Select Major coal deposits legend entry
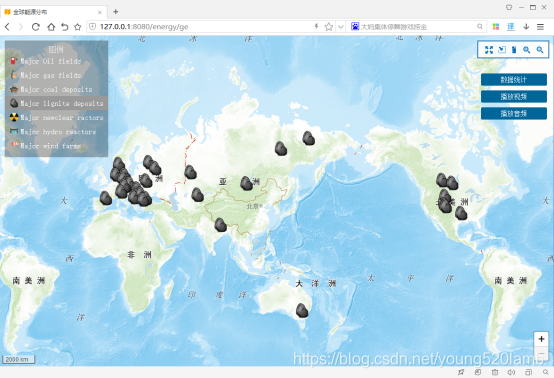This screenshot has height=378, width=554. pyautogui.click(x=57, y=89)
